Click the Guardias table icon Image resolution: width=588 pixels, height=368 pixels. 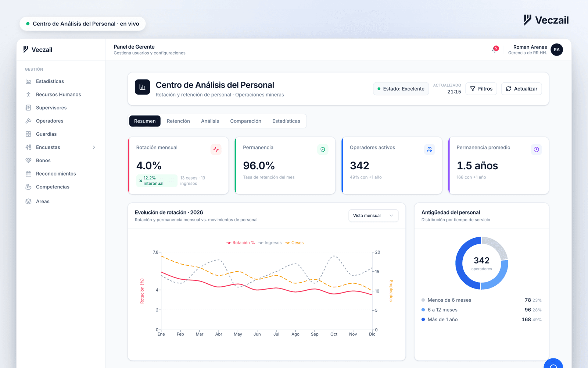[28, 134]
